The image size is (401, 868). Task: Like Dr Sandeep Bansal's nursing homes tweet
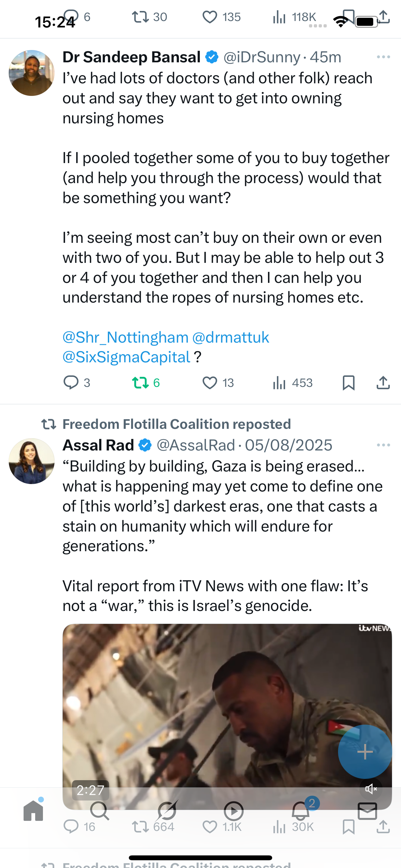coord(210,383)
